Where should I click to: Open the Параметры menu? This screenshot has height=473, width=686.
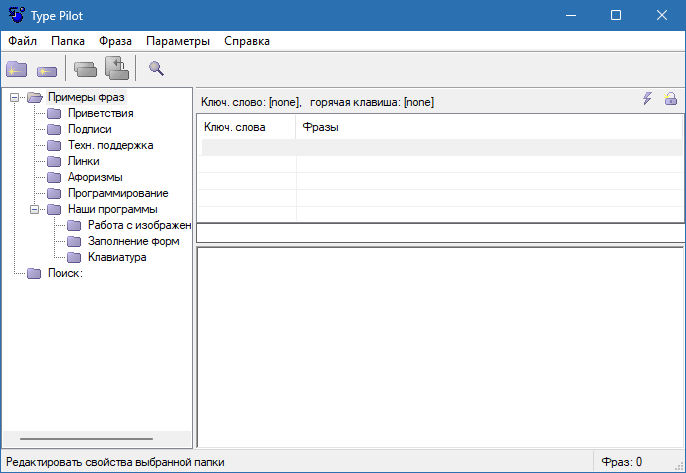coord(178,41)
